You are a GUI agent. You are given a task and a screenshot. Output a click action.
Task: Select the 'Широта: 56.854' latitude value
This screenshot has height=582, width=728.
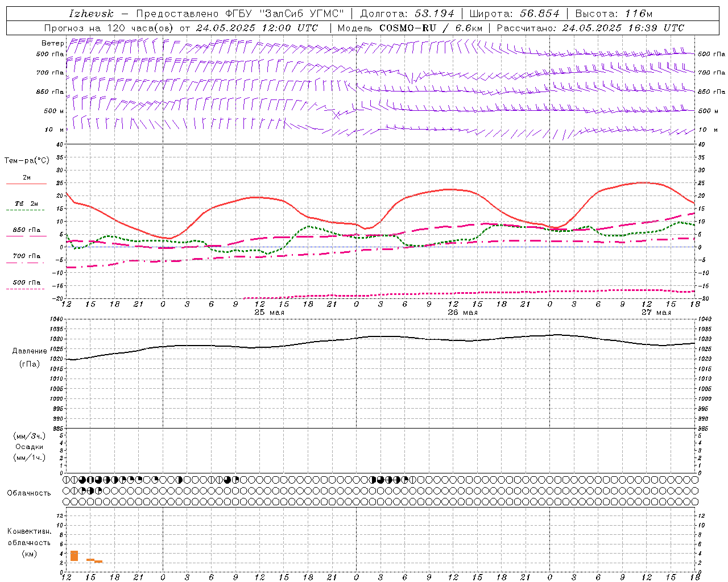coord(514,14)
